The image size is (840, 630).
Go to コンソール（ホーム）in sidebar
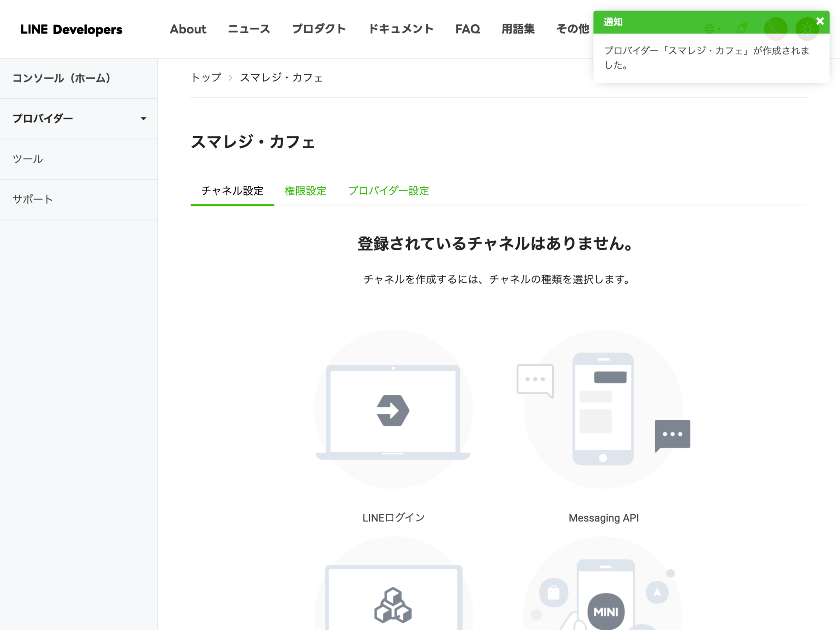pyautogui.click(x=79, y=78)
